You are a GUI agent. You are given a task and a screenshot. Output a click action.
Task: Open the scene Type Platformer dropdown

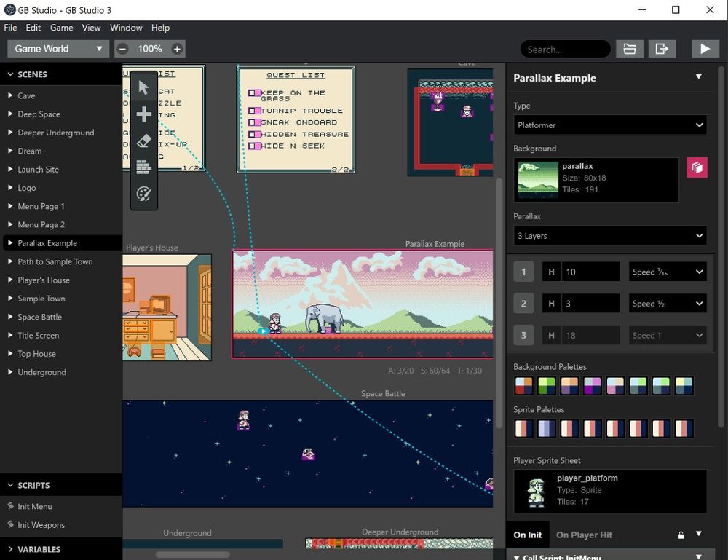pyautogui.click(x=610, y=125)
